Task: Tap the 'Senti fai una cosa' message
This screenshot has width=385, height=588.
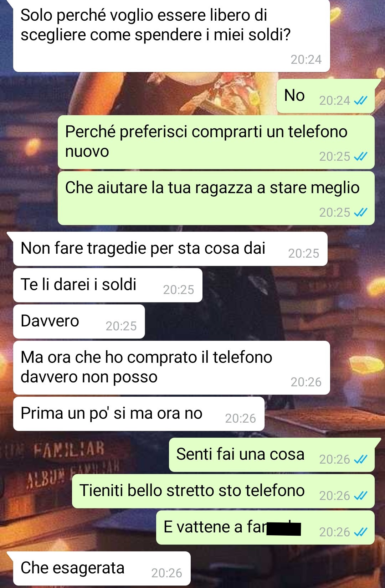Action: point(272,455)
